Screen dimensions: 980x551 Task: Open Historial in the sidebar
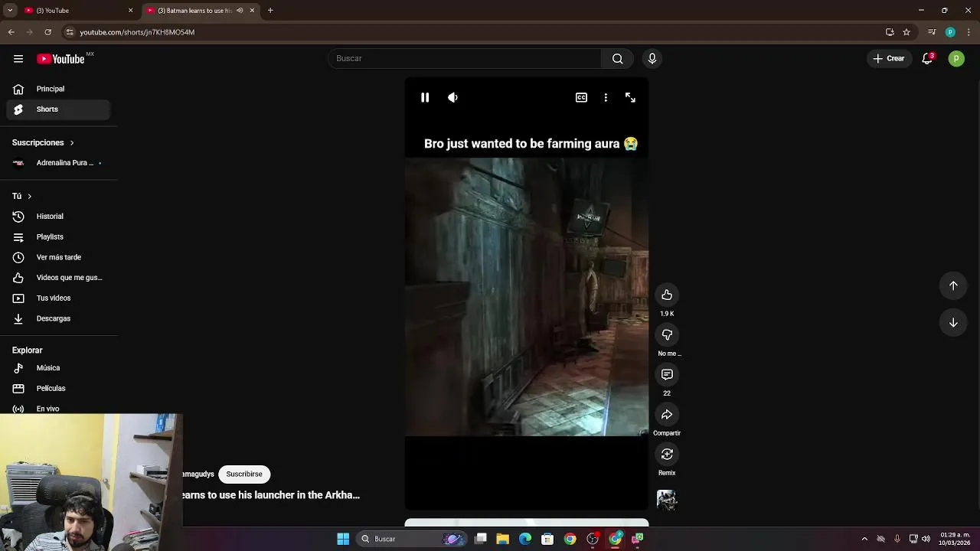pyautogui.click(x=58, y=217)
